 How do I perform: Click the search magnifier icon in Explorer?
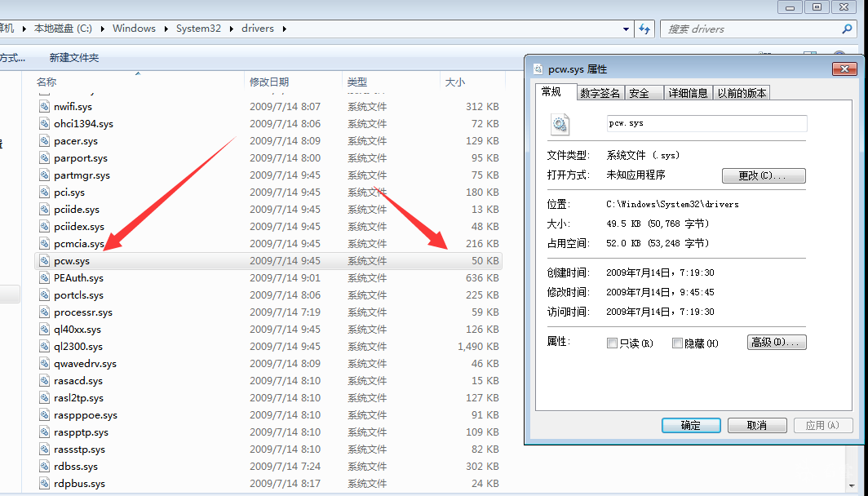tap(847, 29)
